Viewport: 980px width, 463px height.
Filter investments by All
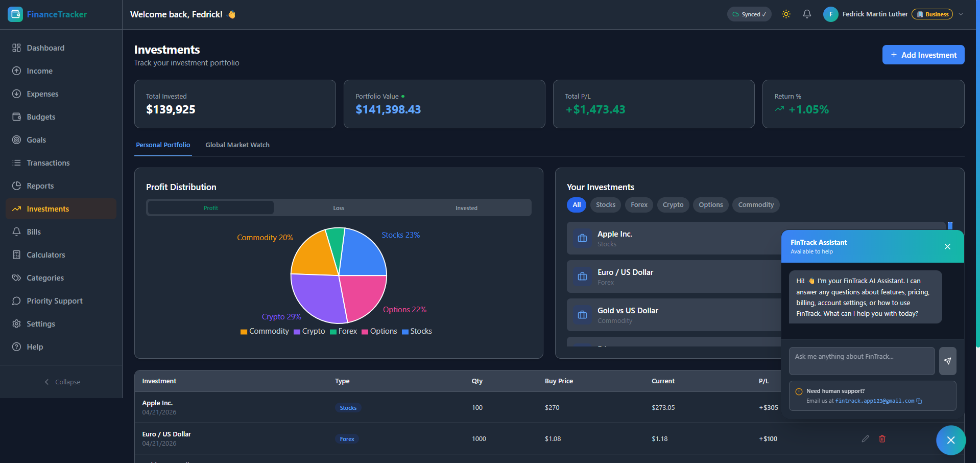pyautogui.click(x=577, y=205)
